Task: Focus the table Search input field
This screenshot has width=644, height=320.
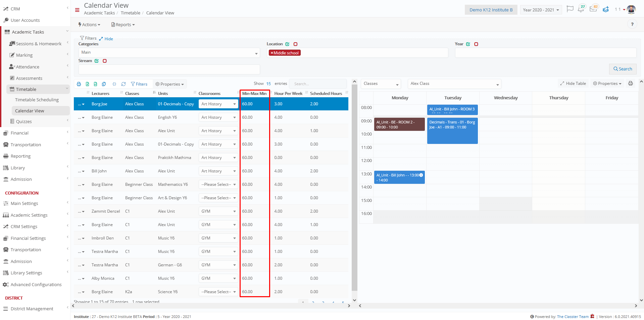Action: tap(317, 84)
